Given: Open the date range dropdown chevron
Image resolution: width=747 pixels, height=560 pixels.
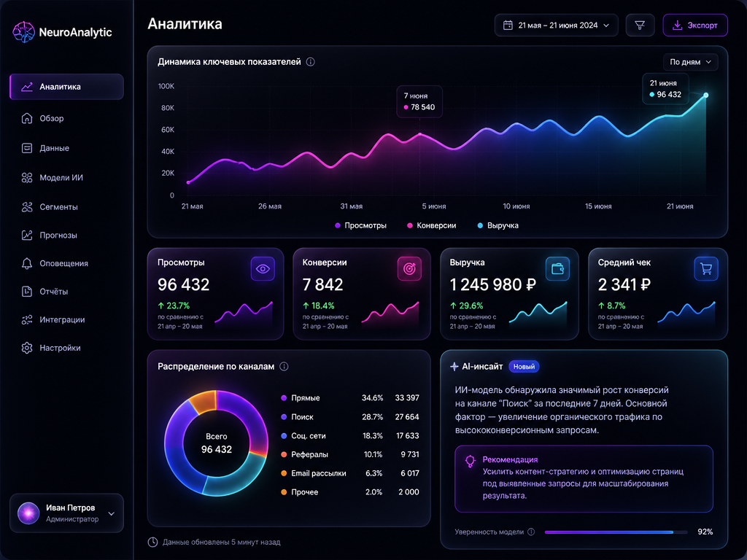Looking at the screenshot, I should click(x=606, y=26).
